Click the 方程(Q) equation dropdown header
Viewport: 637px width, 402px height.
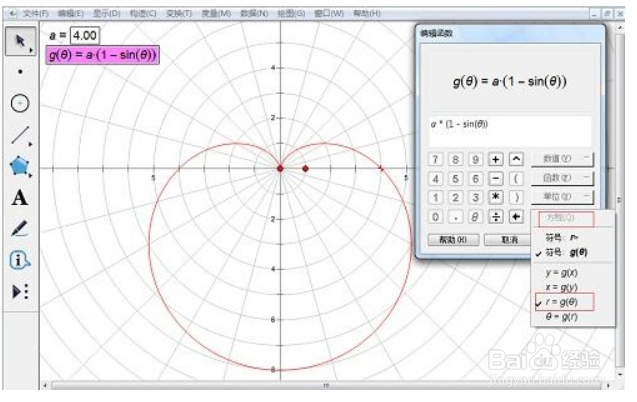point(566,218)
